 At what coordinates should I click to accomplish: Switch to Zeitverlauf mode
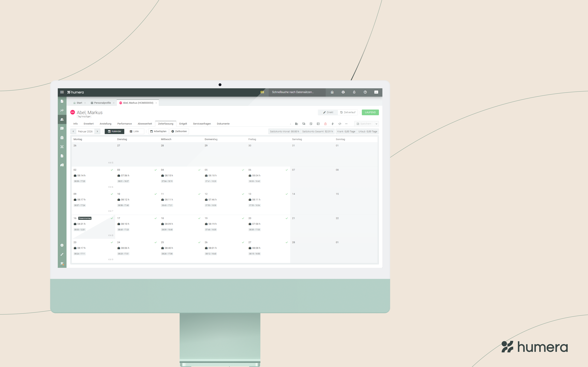pyautogui.click(x=348, y=112)
